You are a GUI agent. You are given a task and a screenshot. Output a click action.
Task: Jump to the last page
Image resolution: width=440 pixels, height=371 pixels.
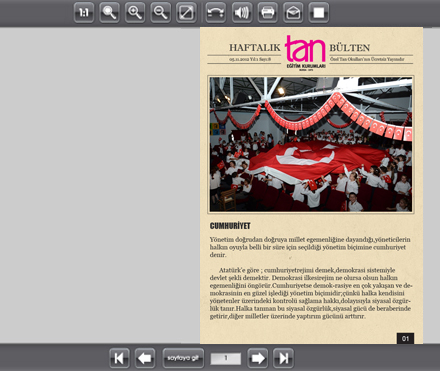coord(283,358)
